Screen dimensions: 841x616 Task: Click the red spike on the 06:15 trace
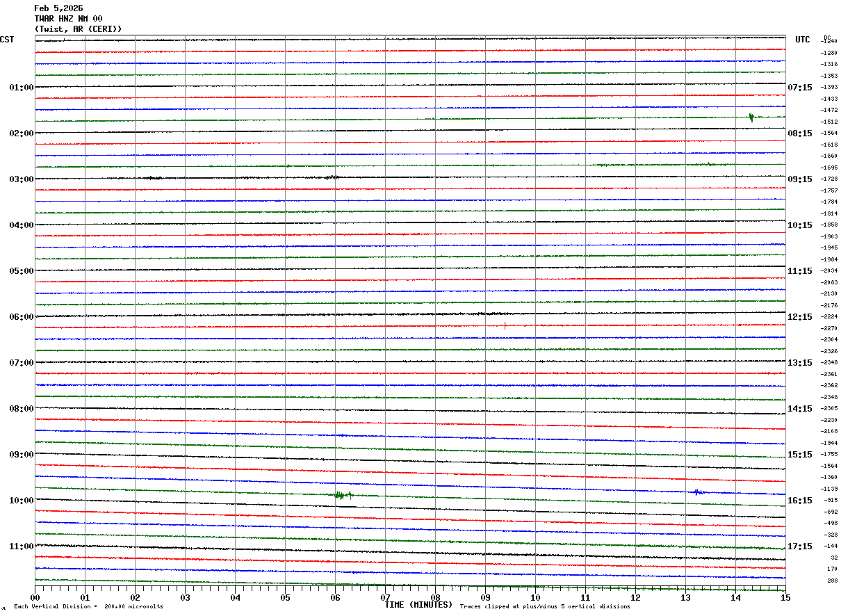(505, 325)
